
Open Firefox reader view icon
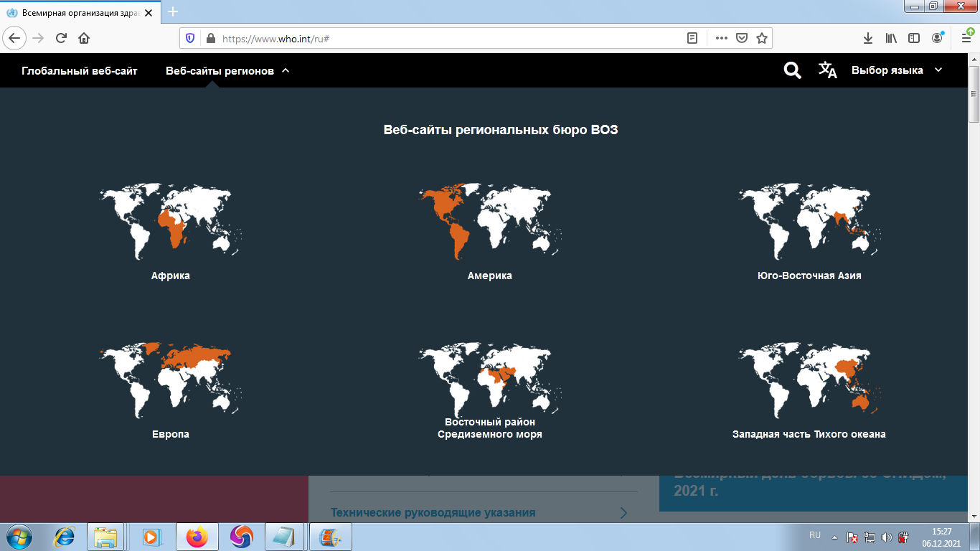[692, 38]
